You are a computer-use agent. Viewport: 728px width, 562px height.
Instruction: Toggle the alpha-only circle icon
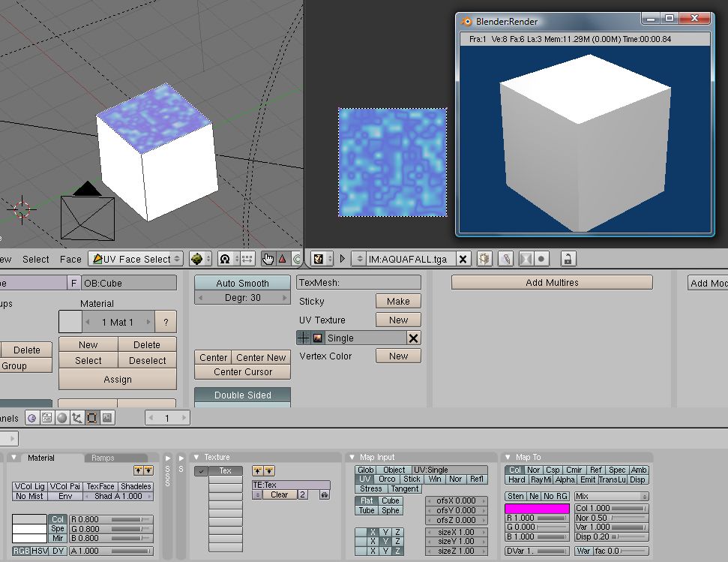(541, 259)
